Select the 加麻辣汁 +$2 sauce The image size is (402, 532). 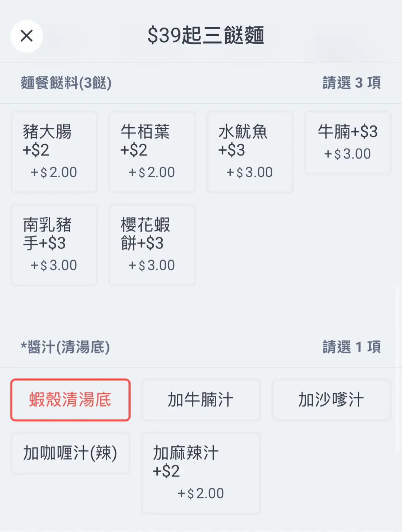click(201, 473)
